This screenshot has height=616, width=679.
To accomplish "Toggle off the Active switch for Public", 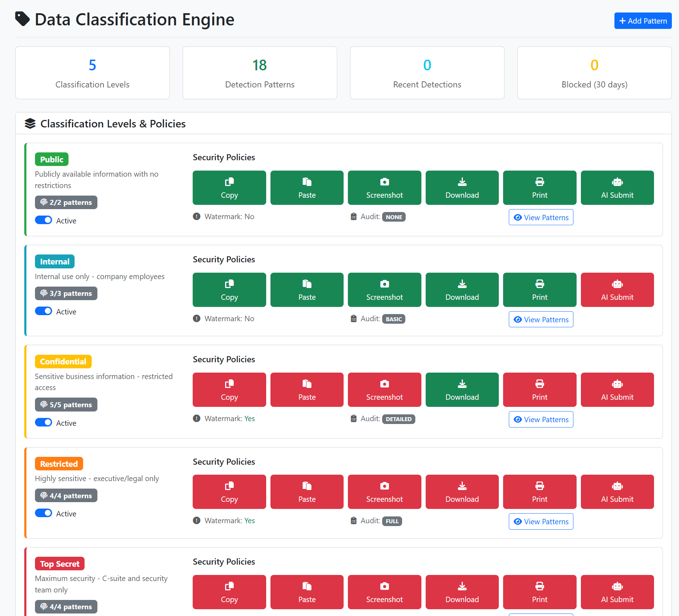I will click(x=44, y=220).
